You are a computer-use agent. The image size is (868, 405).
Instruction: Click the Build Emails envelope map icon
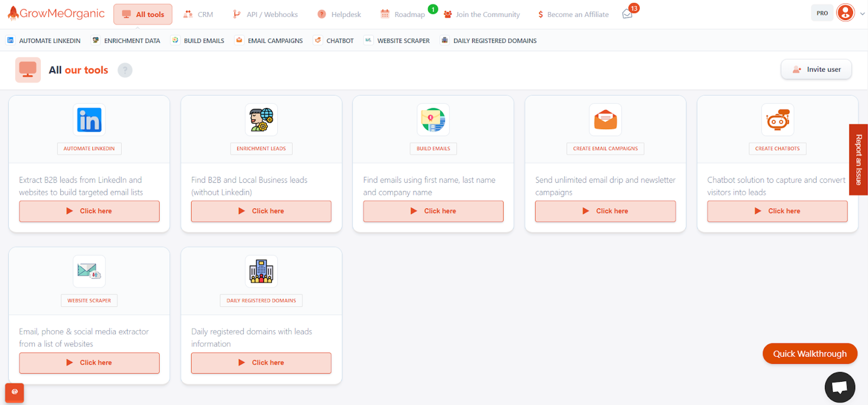tap(433, 120)
